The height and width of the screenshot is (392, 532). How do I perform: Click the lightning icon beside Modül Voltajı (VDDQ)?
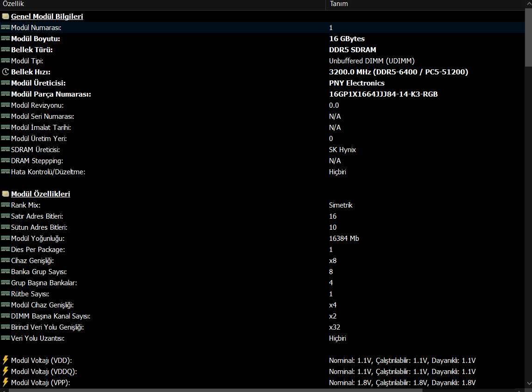(x=6, y=371)
